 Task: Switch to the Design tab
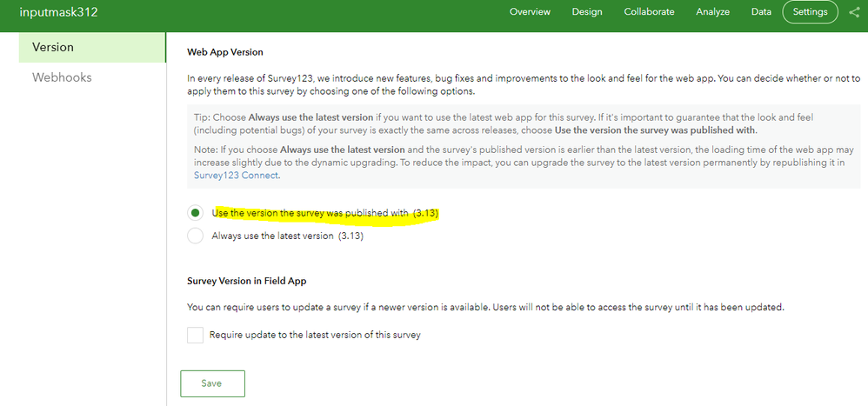[x=587, y=11]
